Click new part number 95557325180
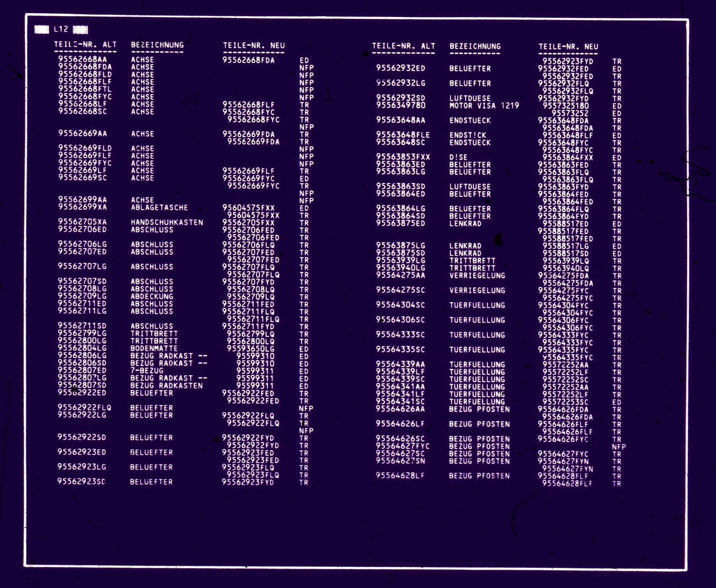 [565, 106]
